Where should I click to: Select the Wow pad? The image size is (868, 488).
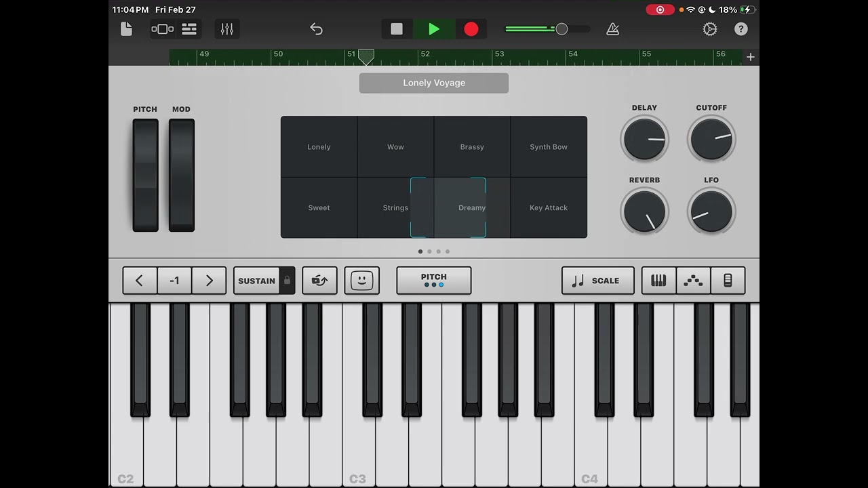pos(395,146)
